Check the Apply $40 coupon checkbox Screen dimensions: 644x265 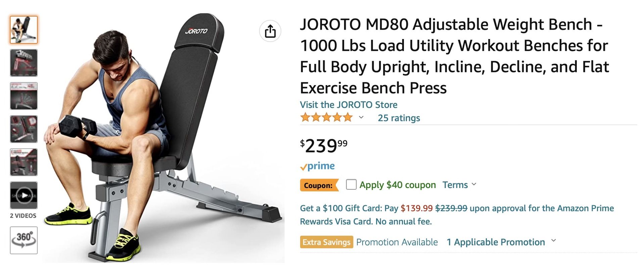pos(351,185)
